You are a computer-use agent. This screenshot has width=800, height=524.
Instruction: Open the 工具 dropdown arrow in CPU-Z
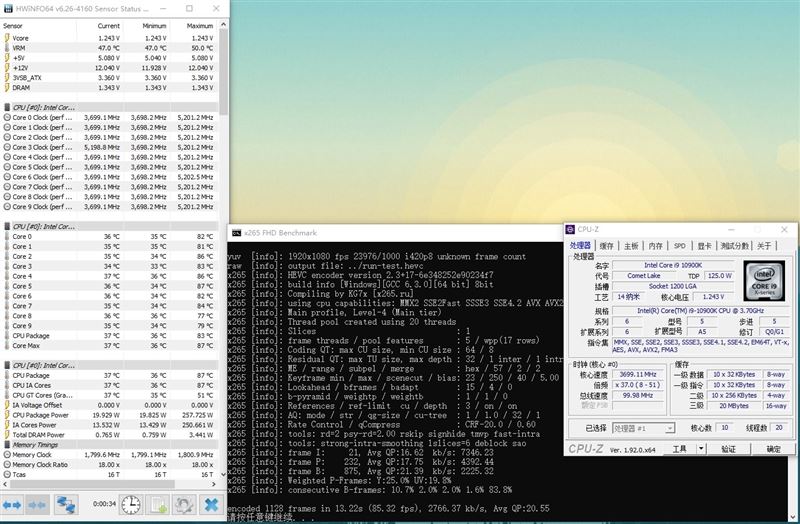[x=702, y=449]
